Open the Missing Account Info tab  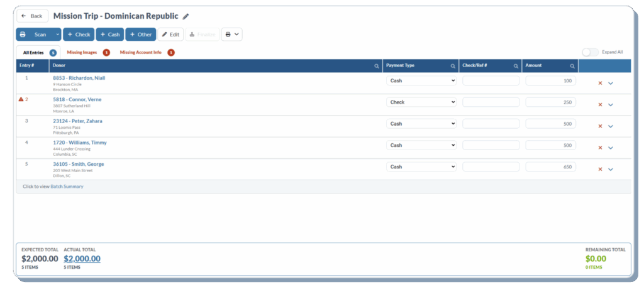[147, 53]
